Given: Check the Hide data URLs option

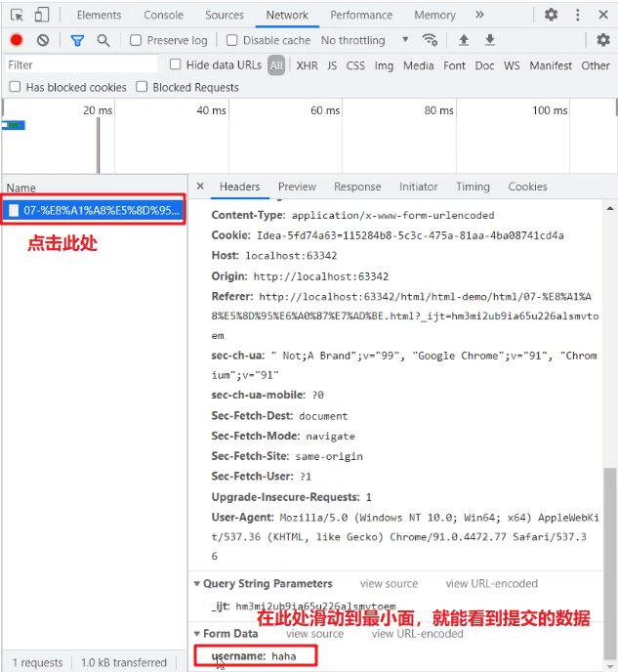Looking at the screenshot, I should pyautogui.click(x=176, y=64).
